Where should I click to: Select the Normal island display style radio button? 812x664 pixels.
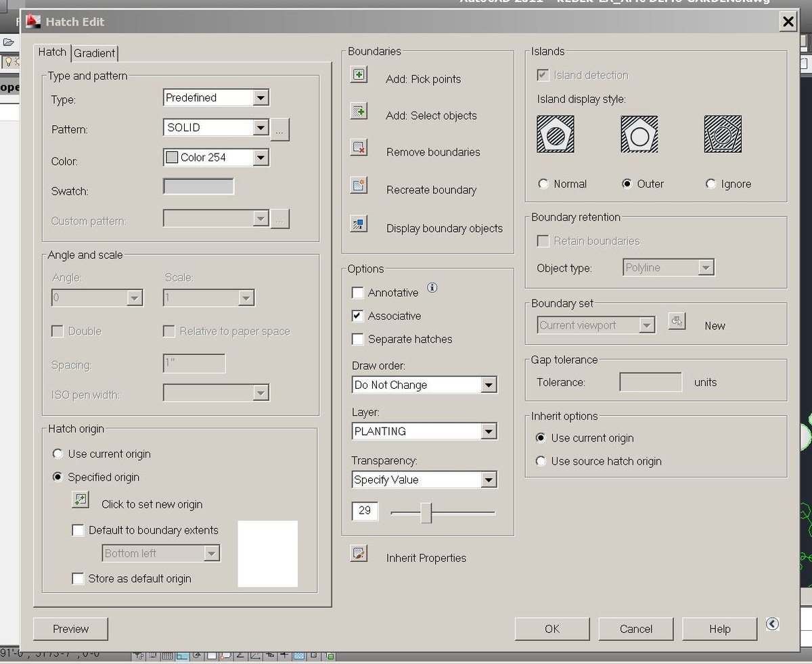(543, 184)
